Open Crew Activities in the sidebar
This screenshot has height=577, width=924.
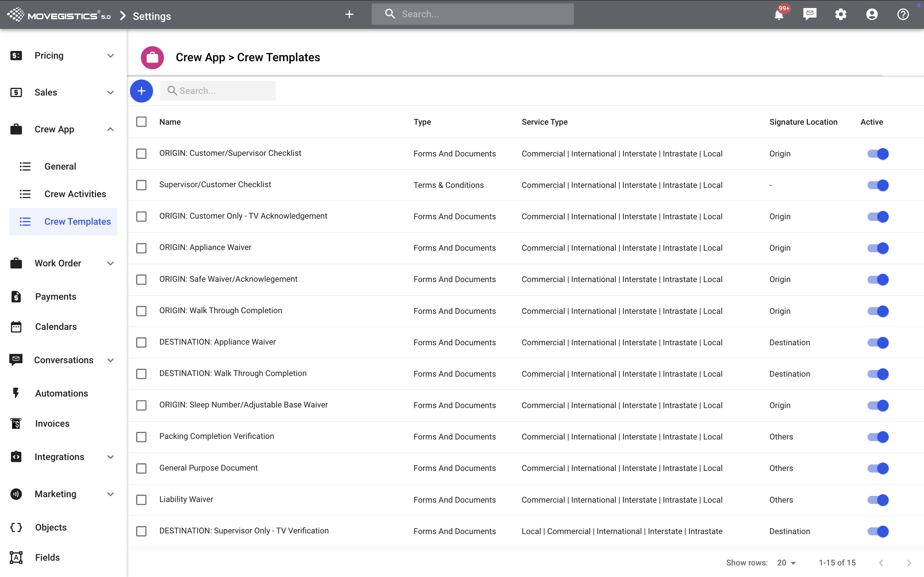coord(75,194)
